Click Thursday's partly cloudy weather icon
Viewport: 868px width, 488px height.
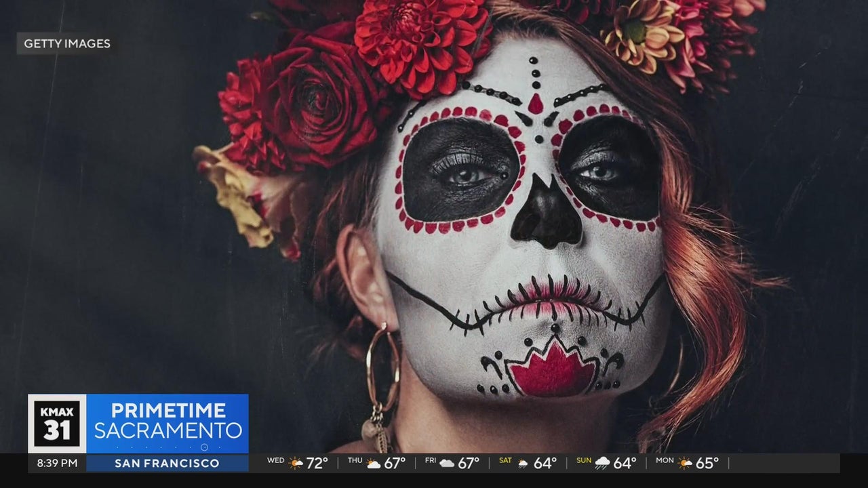coord(374,464)
